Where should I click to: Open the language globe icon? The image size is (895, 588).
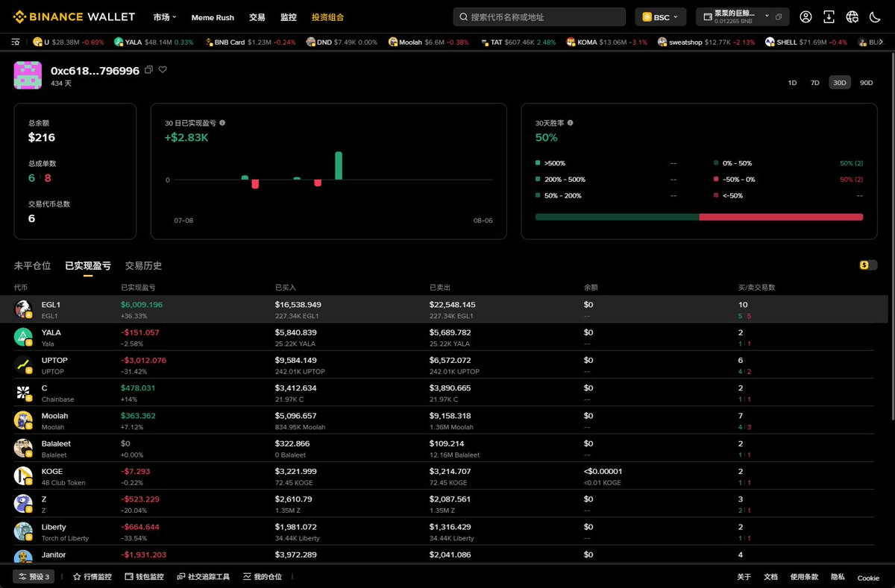[x=852, y=16]
